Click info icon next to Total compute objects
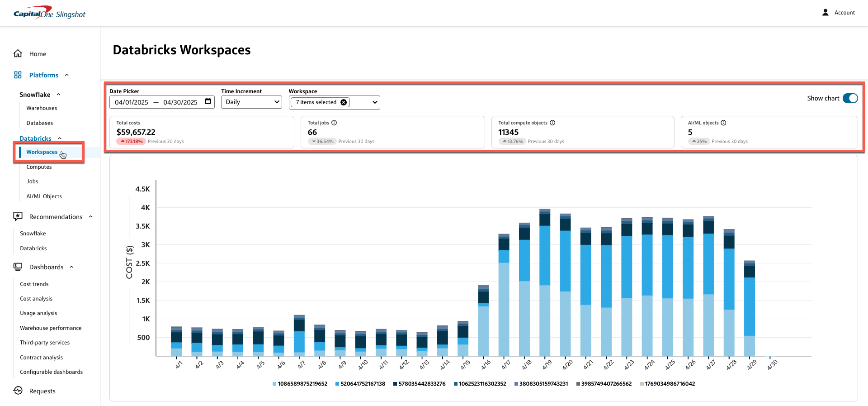 point(552,123)
